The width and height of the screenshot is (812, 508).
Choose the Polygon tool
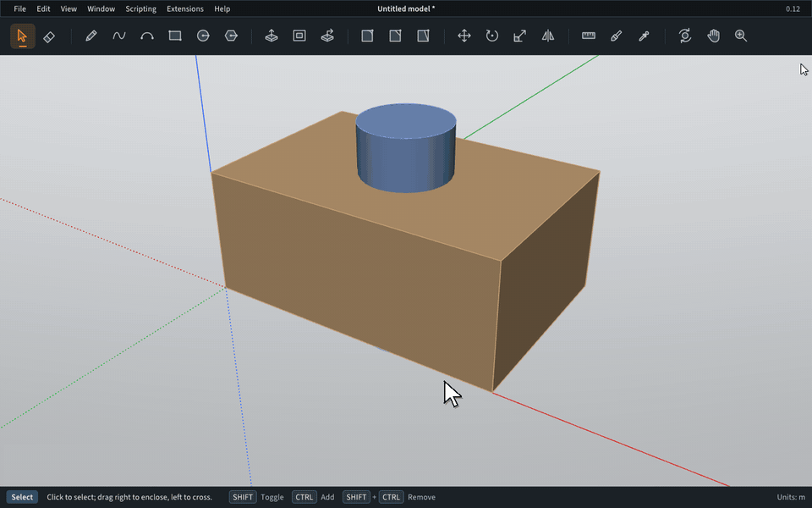(231, 36)
